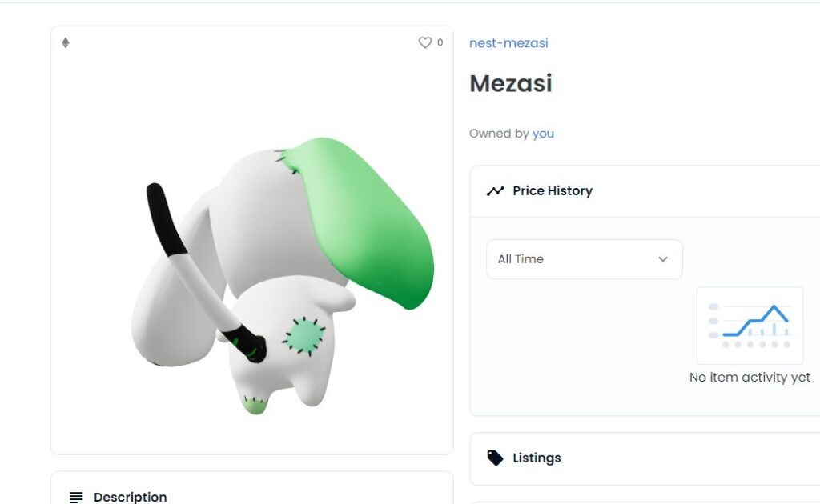Click the Description lines icon
This screenshot has width=820, height=504.
[x=76, y=497]
